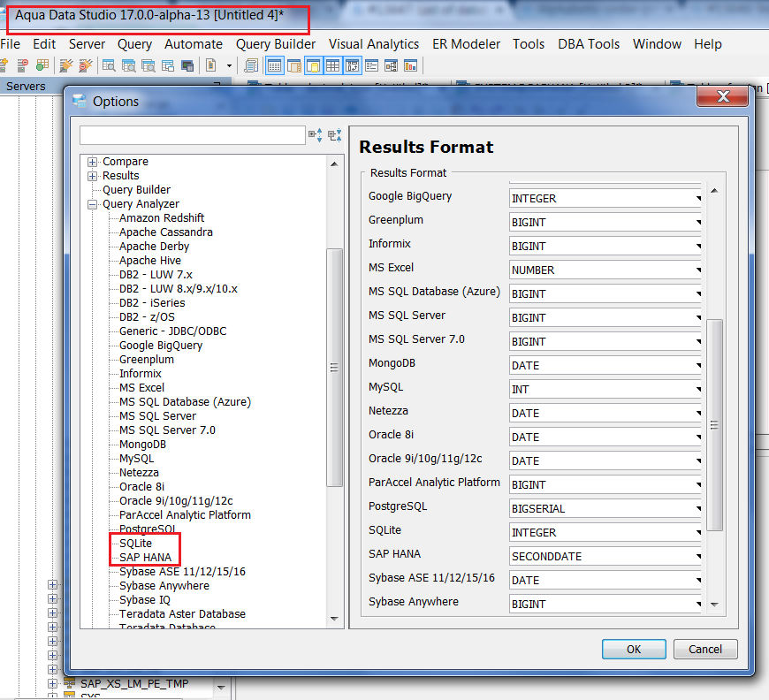Toggle the plain grid results toolbar button
Image resolution: width=769 pixels, height=700 pixels.
click(333, 65)
